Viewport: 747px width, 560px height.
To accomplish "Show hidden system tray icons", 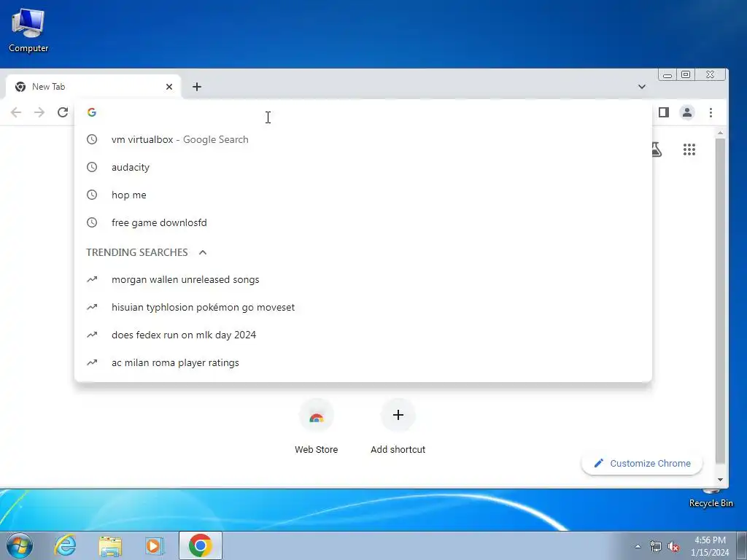I will click(638, 546).
